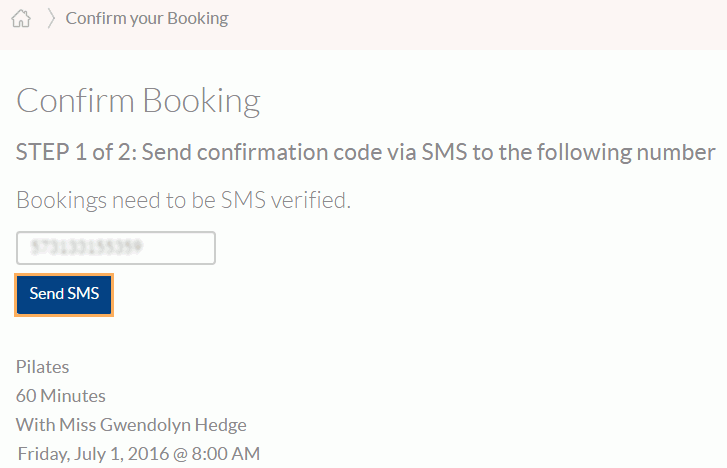Select the STEP 1 of 2 label

point(76,152)
